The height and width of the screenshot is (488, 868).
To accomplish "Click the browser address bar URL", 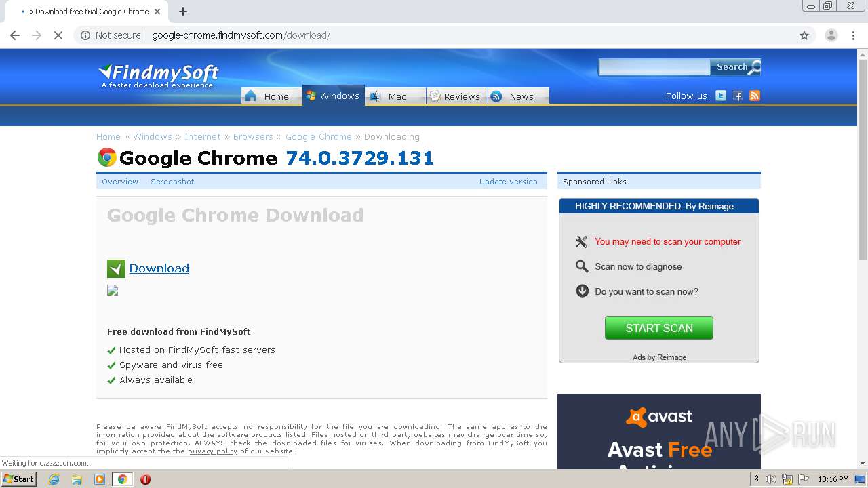I will point(241,35).
